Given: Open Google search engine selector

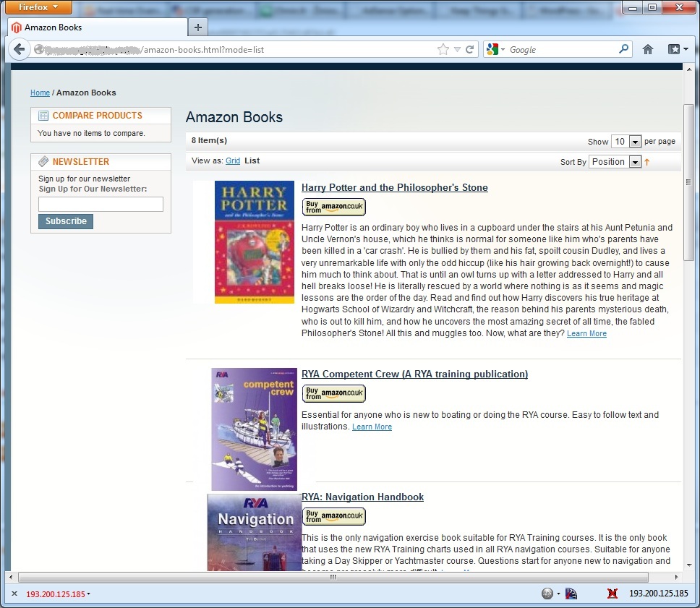Looking at the screenshot, I should (x=495, y=49).
